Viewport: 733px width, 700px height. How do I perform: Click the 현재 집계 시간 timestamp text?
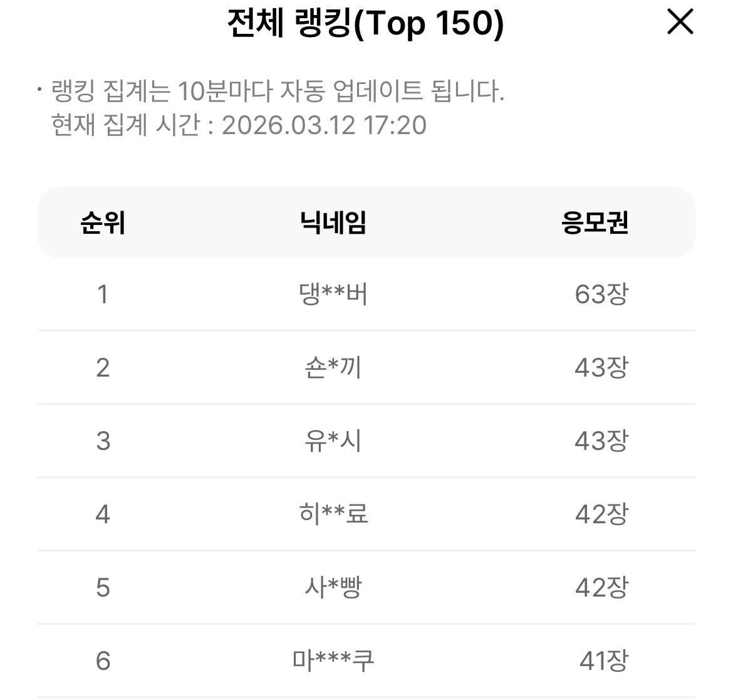pyautogui.click(x=239, y=125)
